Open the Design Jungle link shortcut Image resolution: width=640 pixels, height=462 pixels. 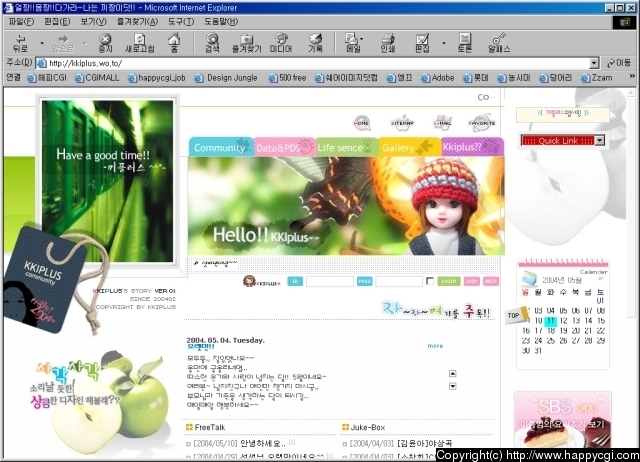[x=226, y=78]
